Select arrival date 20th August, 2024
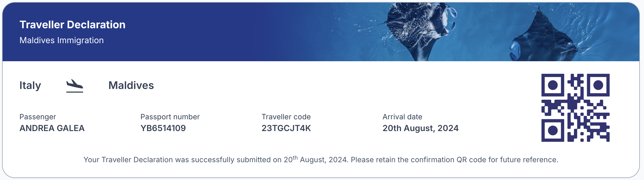644x180 pixels. pyautogui.click(x=420, y=128)
